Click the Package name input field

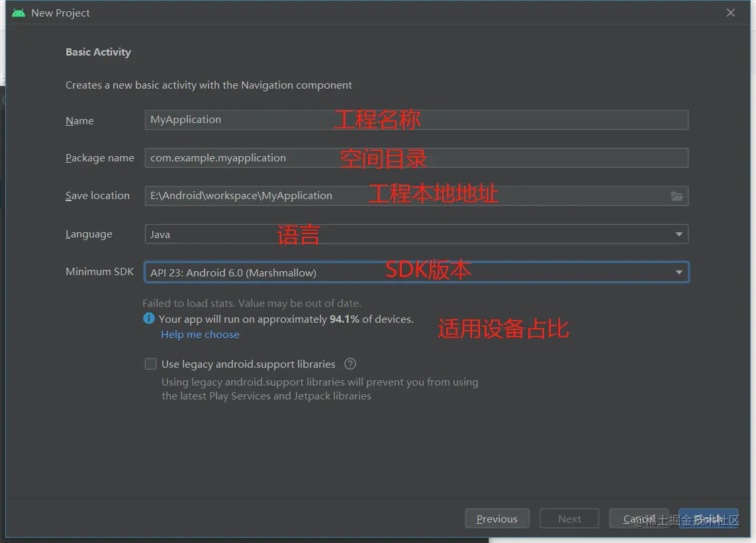click(x=416, y=158)
